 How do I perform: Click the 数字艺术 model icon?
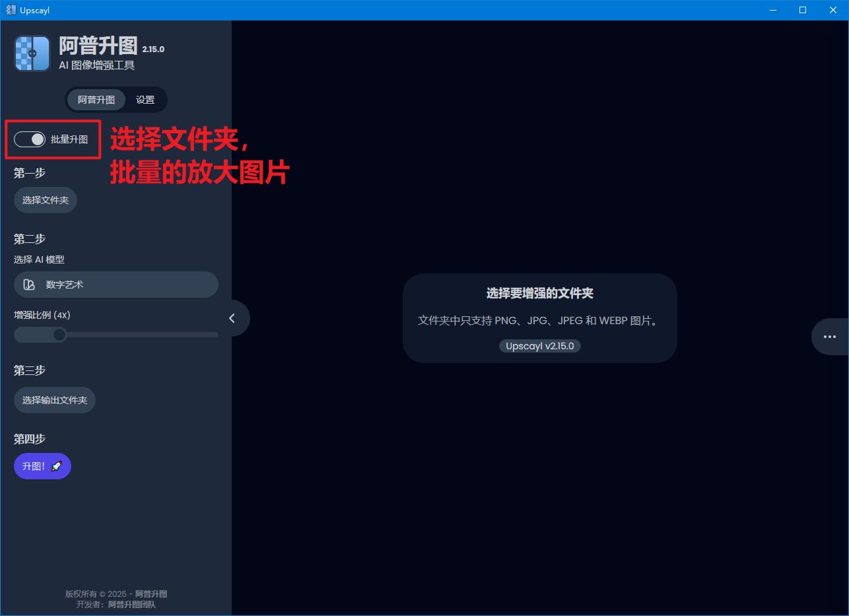(x=29, y=285)
